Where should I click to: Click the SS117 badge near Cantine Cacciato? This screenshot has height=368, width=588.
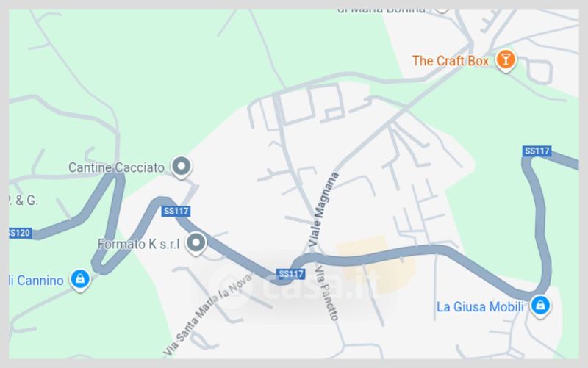(x=176, y=211)
